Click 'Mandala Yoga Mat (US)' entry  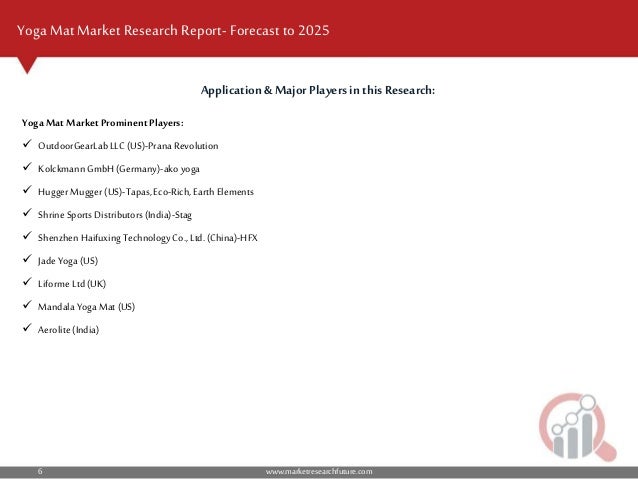pyautogui.click(x=86, y=307)
